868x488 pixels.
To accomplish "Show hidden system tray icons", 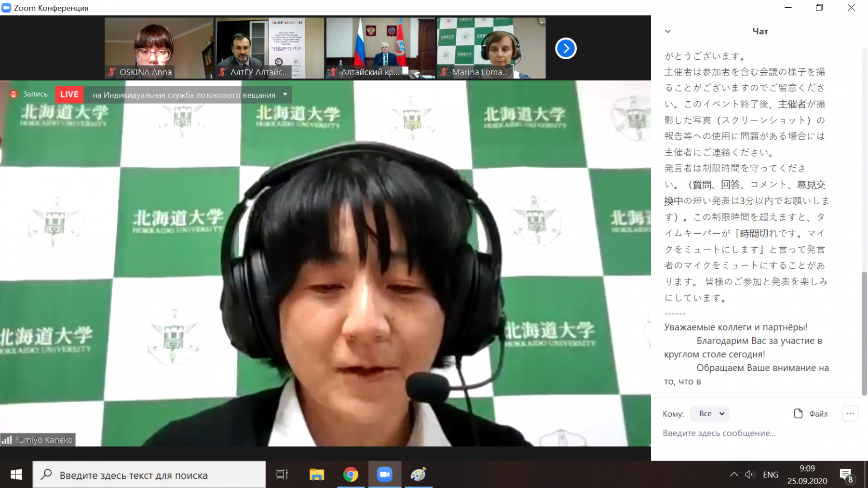I will (733, 475).
